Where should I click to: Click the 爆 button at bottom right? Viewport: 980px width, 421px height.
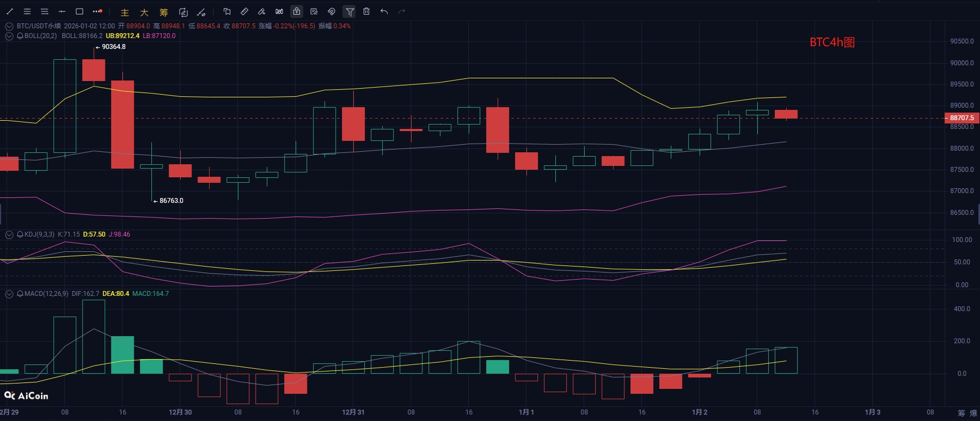point(973,413)
